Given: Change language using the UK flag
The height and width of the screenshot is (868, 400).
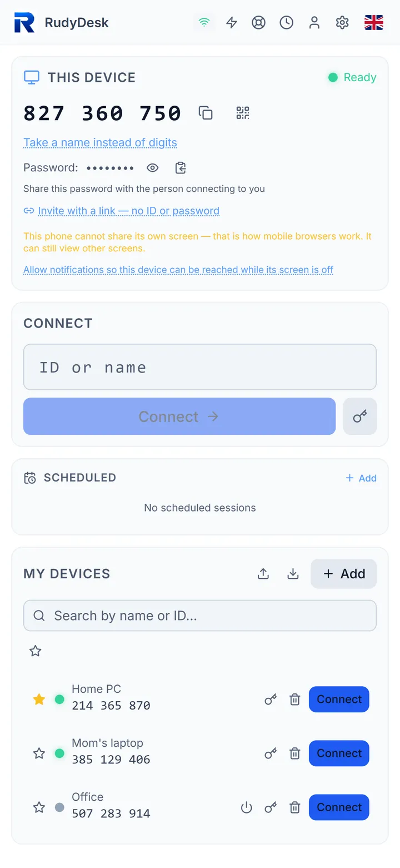Looking at the screenshot, I should pos(374,23).
